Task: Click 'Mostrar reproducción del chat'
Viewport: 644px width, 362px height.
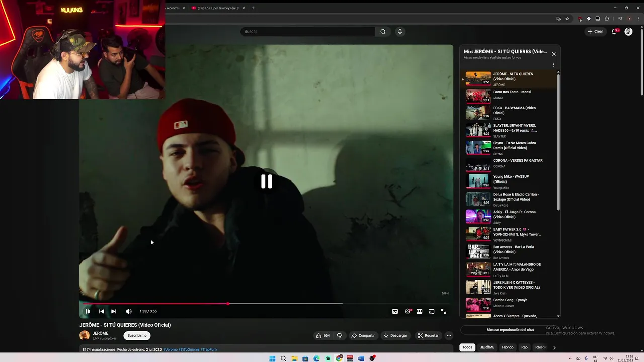Action: [x=510, y=330]
